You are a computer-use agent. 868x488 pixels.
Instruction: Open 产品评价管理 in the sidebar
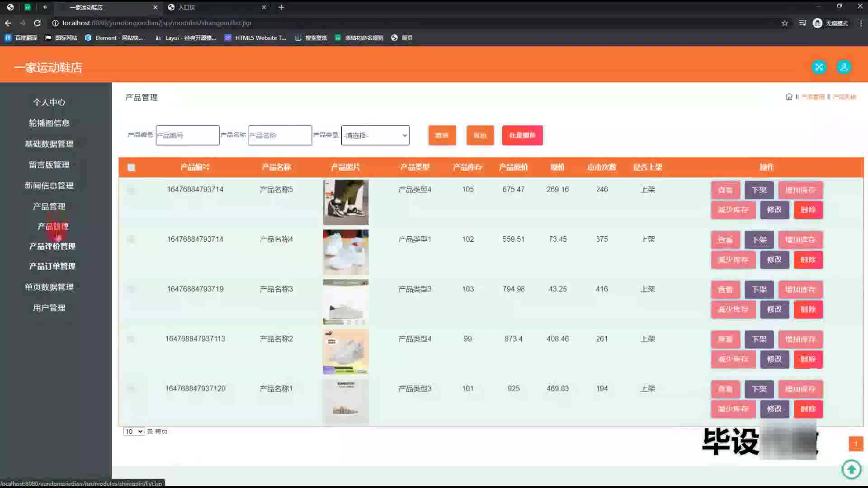click(52, 246)
